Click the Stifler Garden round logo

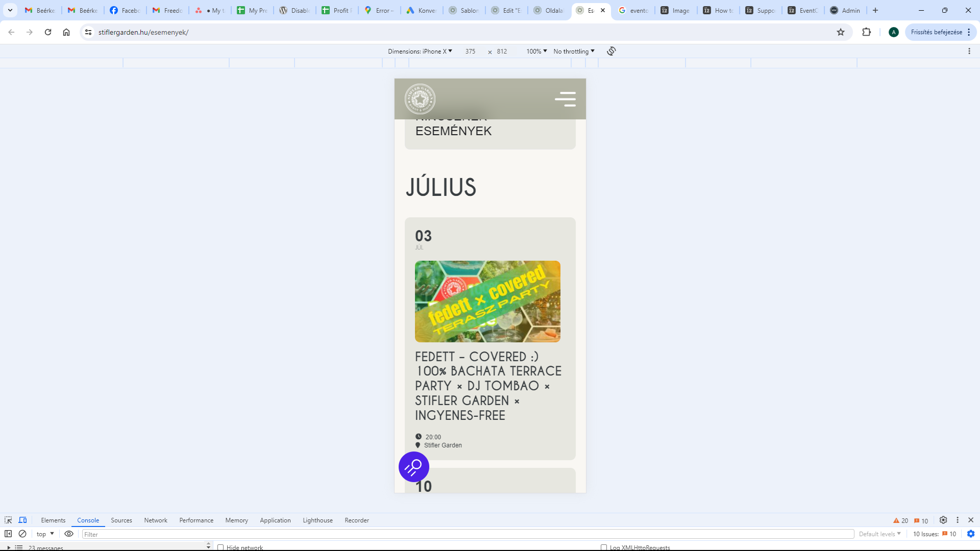[420, 99]
